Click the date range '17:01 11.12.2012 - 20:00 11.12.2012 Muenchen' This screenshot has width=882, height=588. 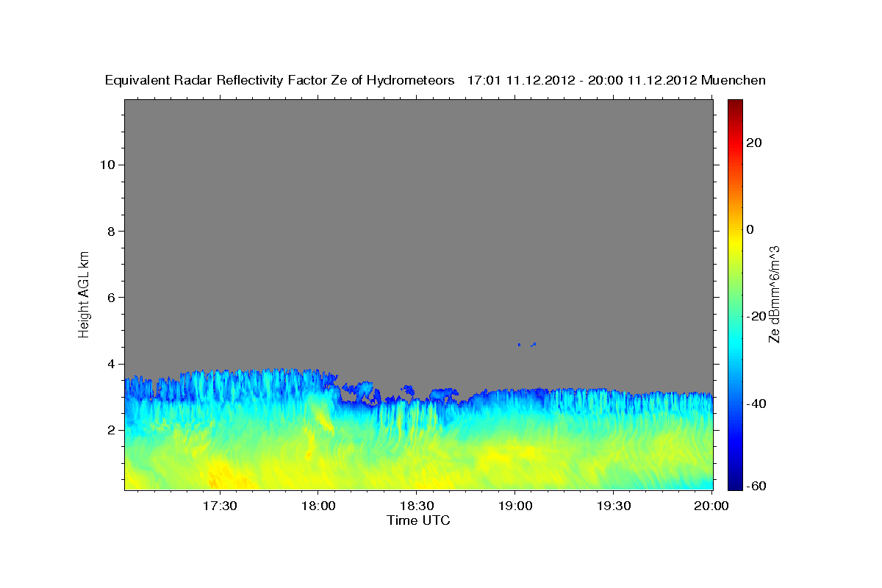(617, 80)
